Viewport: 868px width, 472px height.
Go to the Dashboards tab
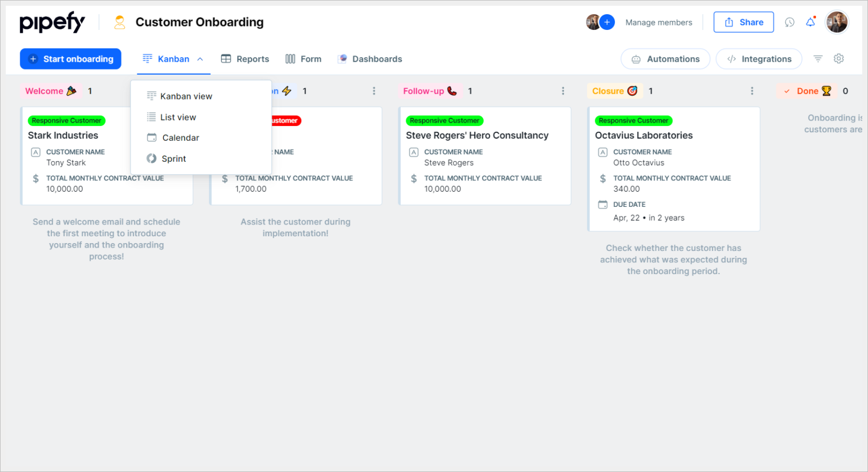coord(370,59)
